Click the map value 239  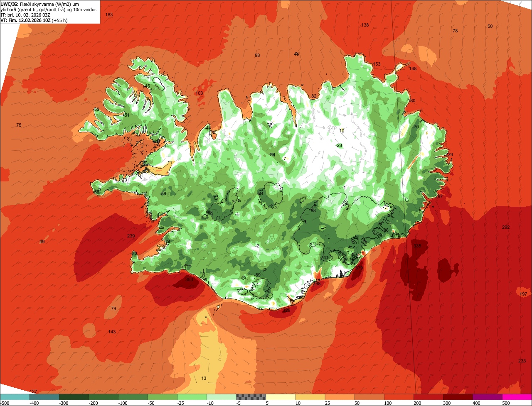131,236
